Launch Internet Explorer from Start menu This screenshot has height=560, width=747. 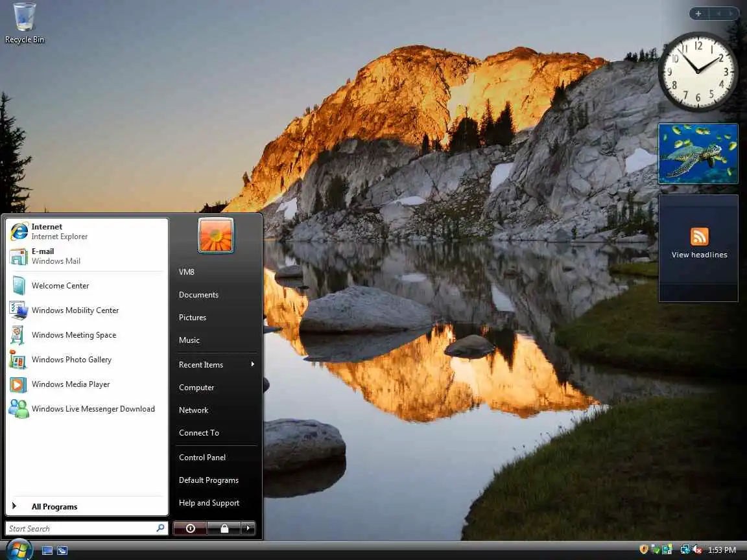(87, 231)
